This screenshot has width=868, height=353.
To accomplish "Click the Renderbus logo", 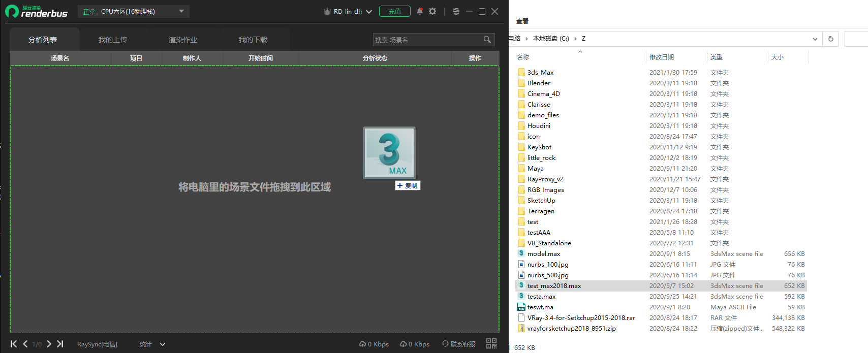I will tap(37, 11).
